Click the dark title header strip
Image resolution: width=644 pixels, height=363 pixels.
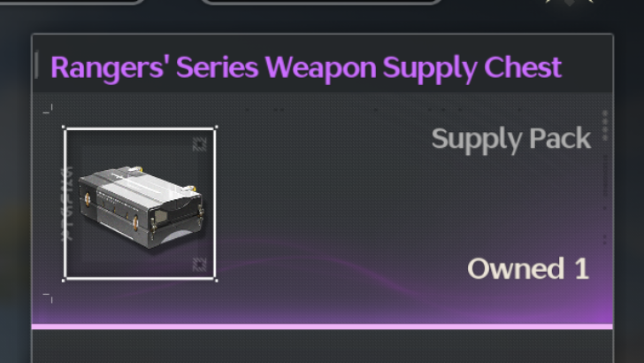point(322,64)
